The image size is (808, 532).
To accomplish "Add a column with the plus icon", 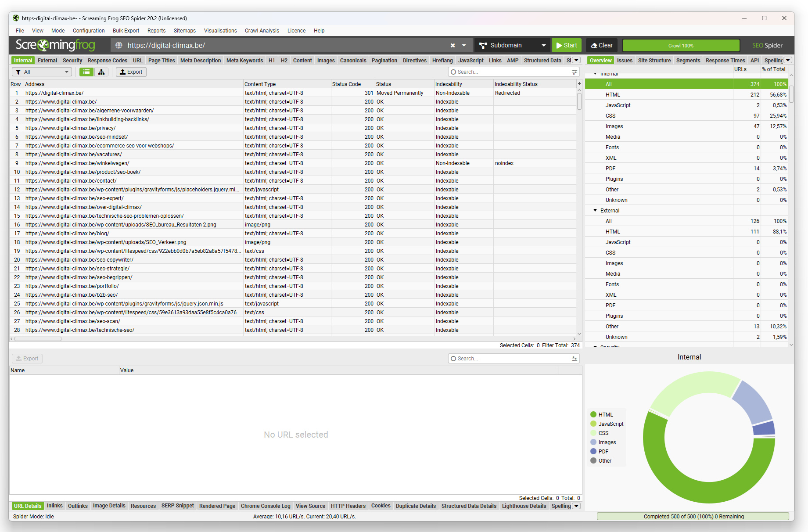I will pyautogui.click(x=579, y=83).
